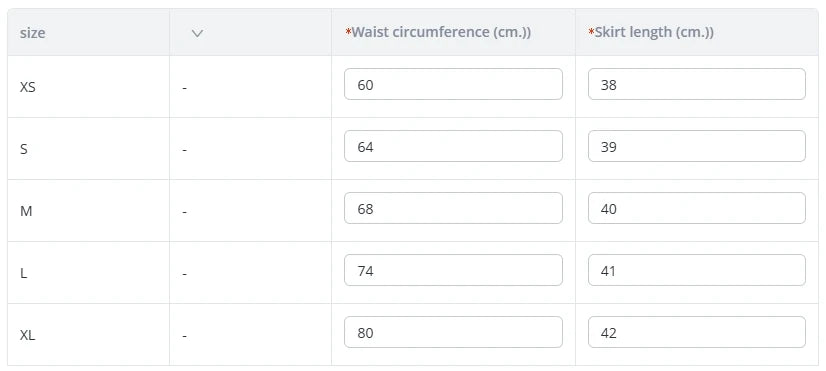Select the XS size row label
Screen dimensions: 826x371
point(27,87)
